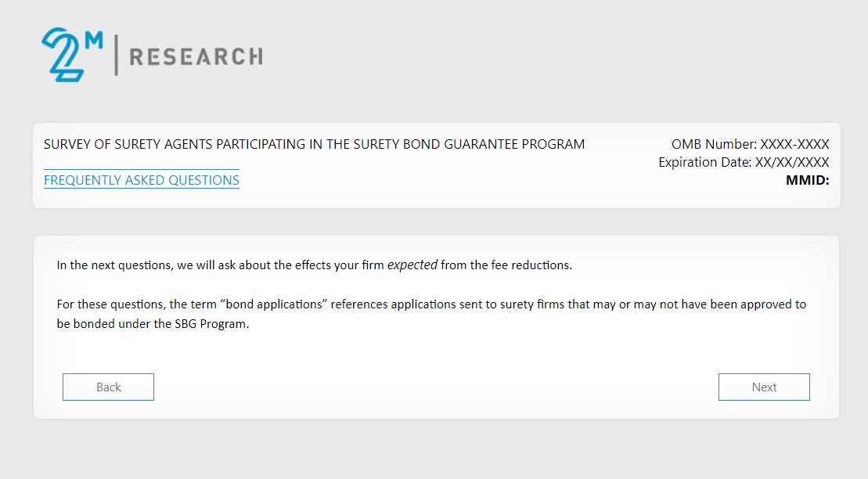This screenshot has height=479, width=868.
Task: Click the XX/XX/XXXX expiration date value
Action: point(791,162)
